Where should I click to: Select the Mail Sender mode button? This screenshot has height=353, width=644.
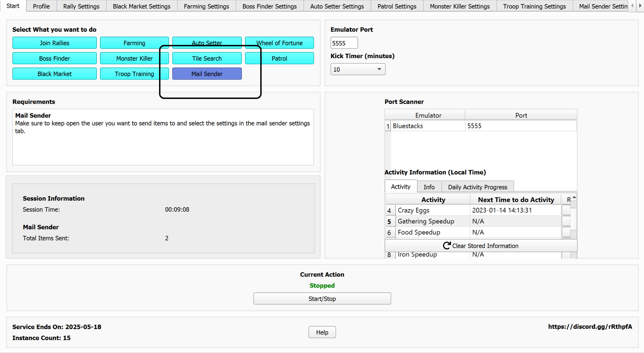click(207, 74)
